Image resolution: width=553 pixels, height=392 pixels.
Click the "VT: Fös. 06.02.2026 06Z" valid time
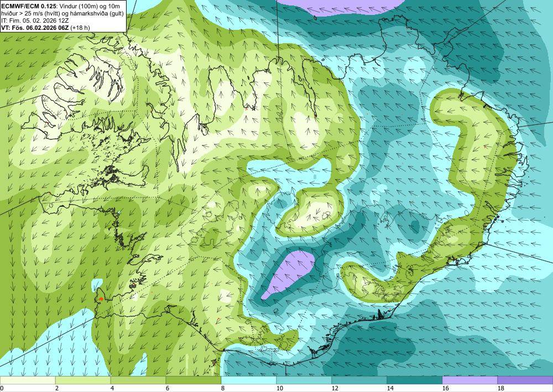(35, 28)
